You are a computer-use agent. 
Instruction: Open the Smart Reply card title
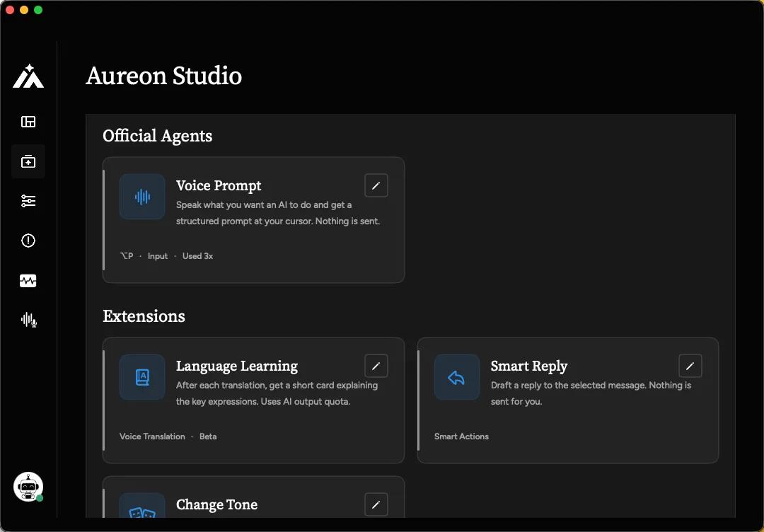pyautogui.click(x=528, y=366)
